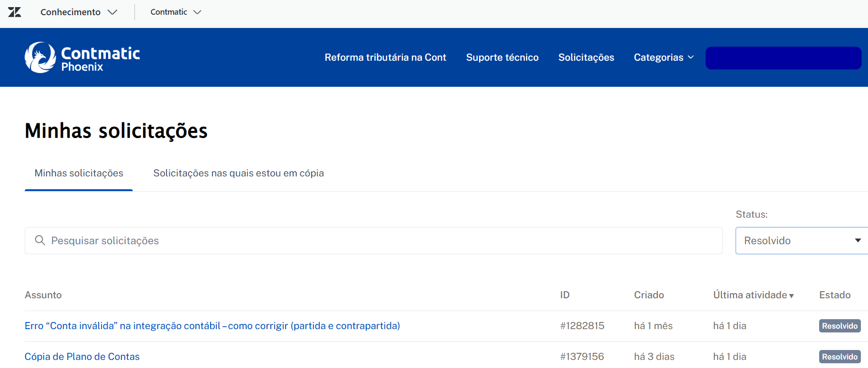Open the Status dropdown showing Resolvido
This screenshot has height=368, width=868.
802,240
